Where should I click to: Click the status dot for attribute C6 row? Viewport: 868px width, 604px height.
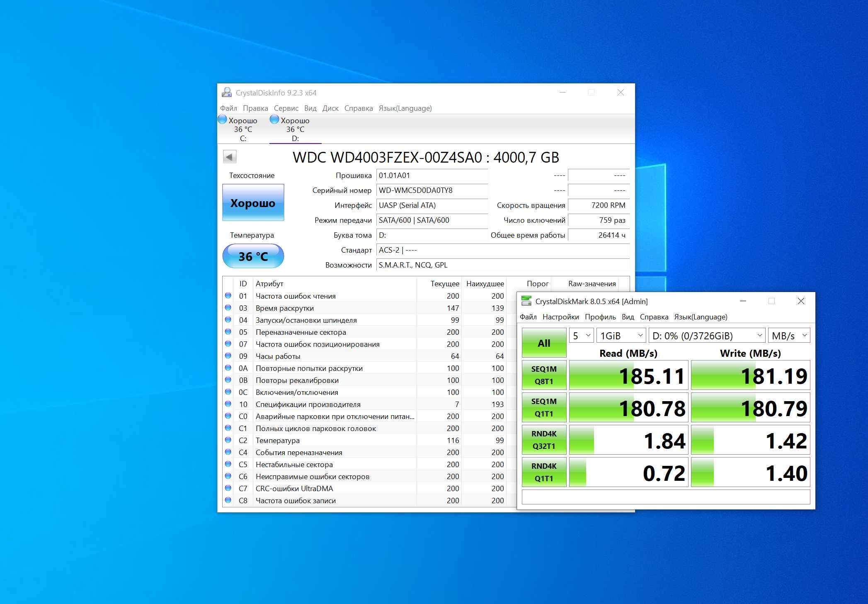point(228,476)
